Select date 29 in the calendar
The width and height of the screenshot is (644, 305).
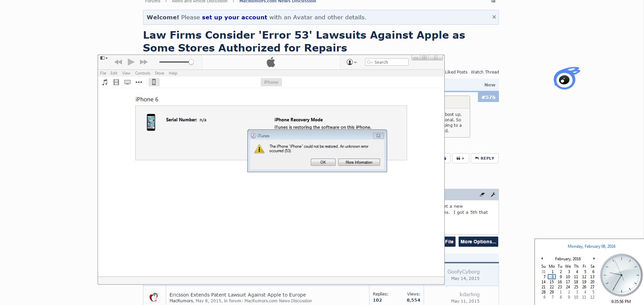[552, 292]
